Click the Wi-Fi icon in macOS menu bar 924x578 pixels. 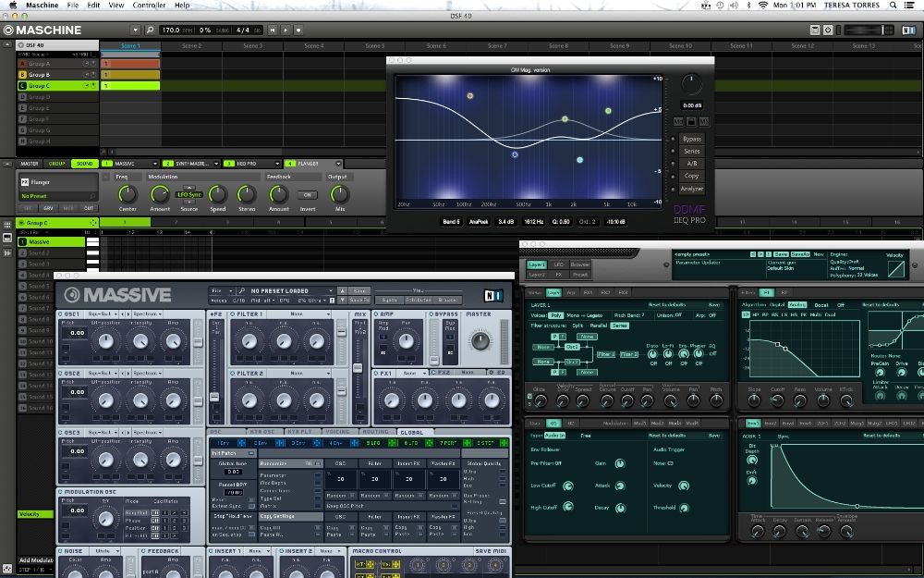click(x=761, y=6)
